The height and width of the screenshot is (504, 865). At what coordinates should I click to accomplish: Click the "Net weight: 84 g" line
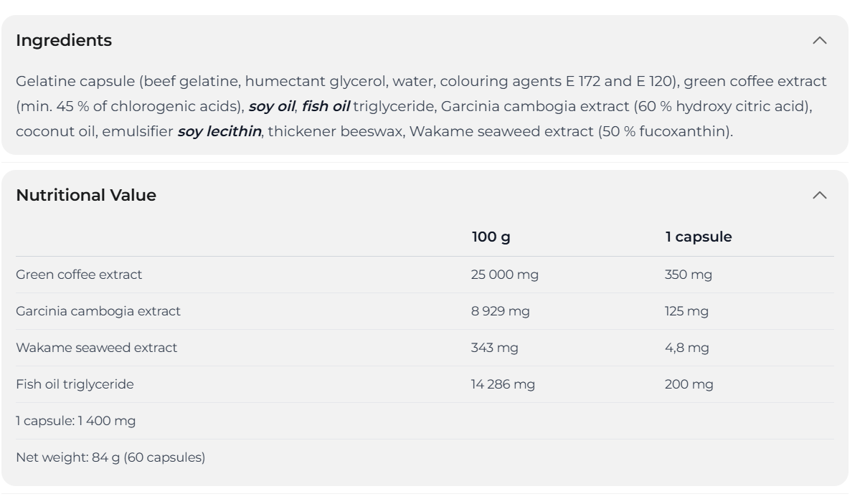pos(110,457)
